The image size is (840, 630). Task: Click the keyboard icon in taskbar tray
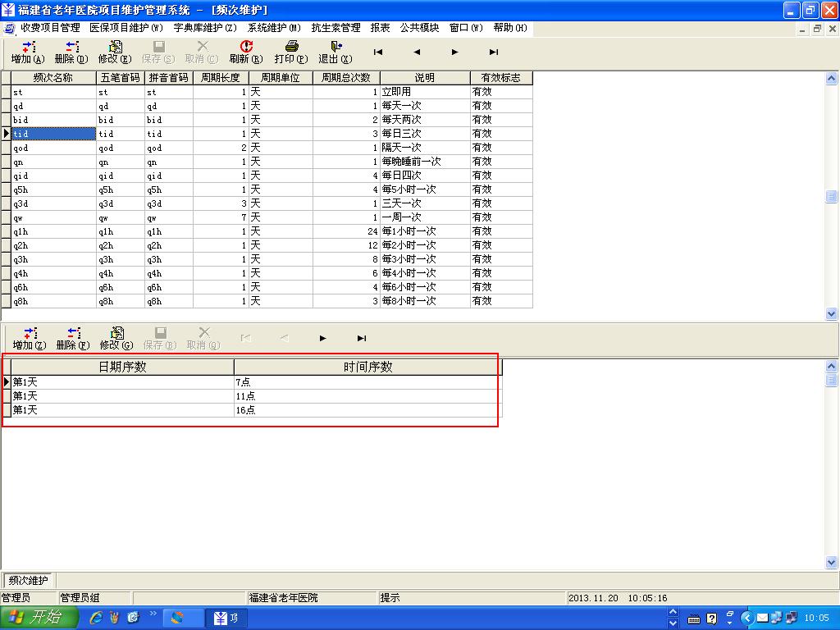(694, 619)
